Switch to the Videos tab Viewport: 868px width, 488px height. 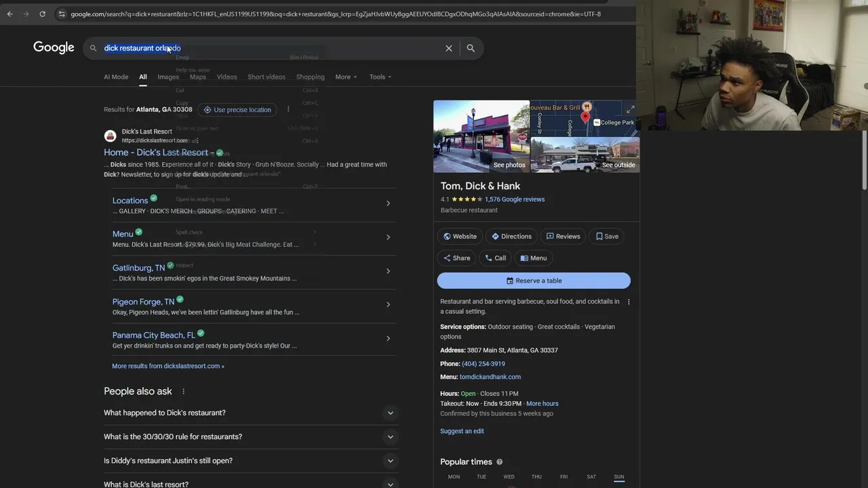coord(226,77)
